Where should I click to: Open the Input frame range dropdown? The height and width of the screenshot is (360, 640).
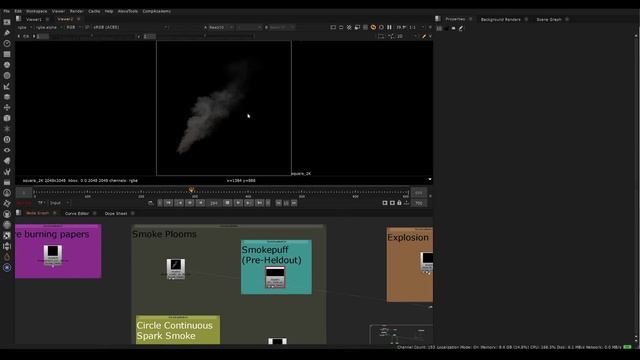pyautogui.click(x=60, y=203)
